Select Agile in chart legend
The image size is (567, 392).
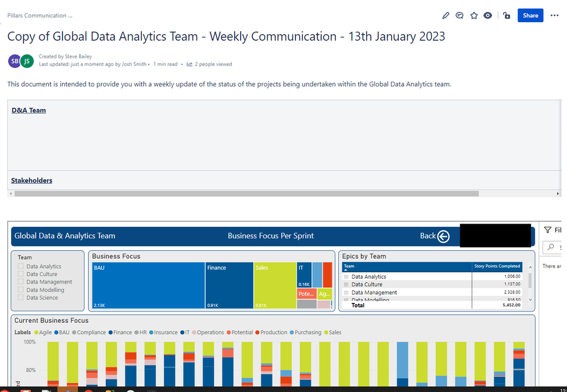point(43,332)
